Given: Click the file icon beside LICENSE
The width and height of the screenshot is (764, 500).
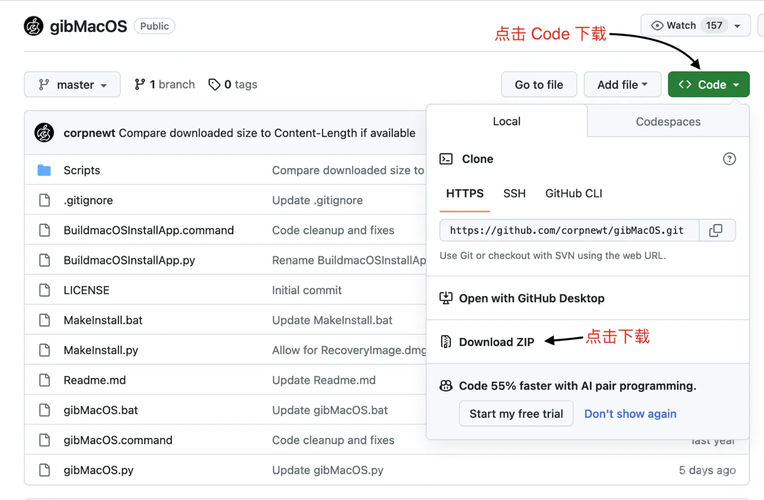Looking at the screenshot, I should point(44,290).
